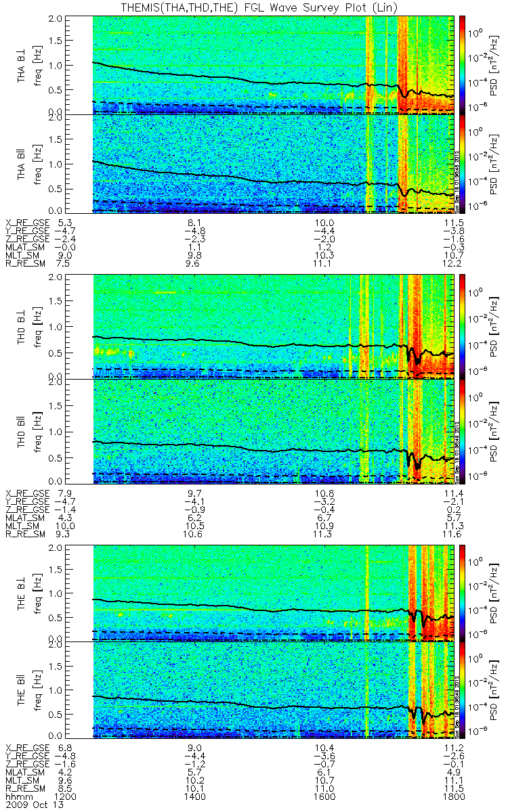Click 'Y_RE_GSE' row label below THE panels

27,757
